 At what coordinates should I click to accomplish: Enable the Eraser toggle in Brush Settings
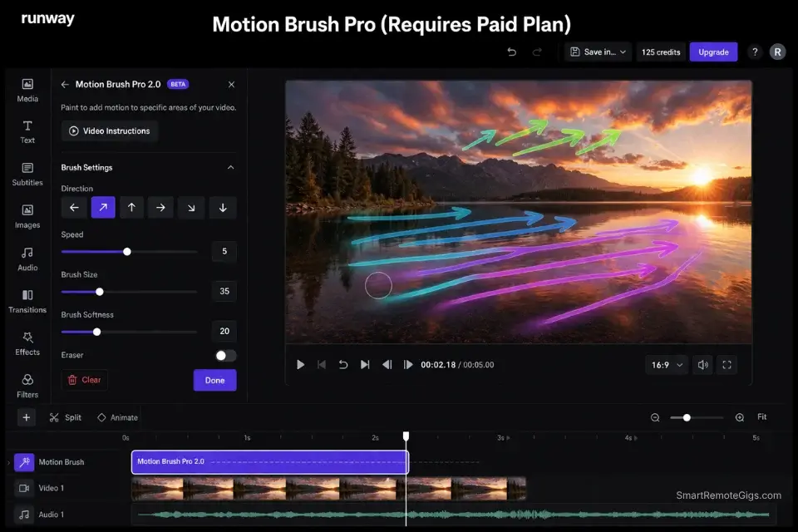tap(223, 354)
